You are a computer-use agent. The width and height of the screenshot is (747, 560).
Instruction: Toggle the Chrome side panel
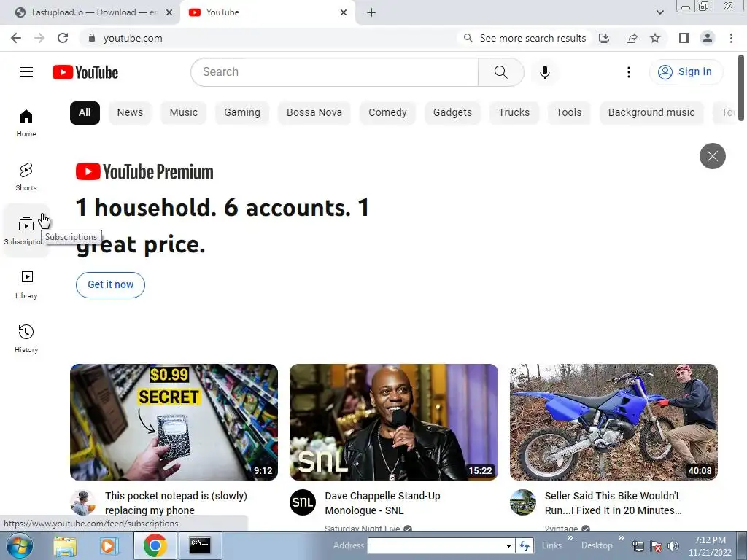(x=684, y=38)
